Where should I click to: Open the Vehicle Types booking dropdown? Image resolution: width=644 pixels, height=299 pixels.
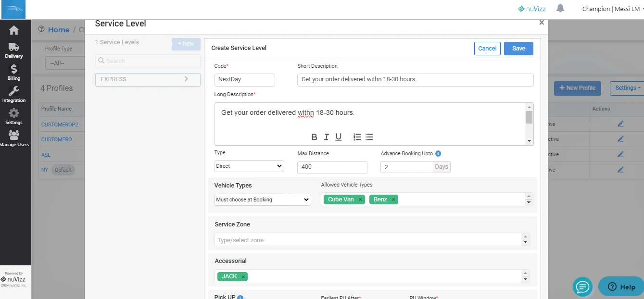point(263,199)
